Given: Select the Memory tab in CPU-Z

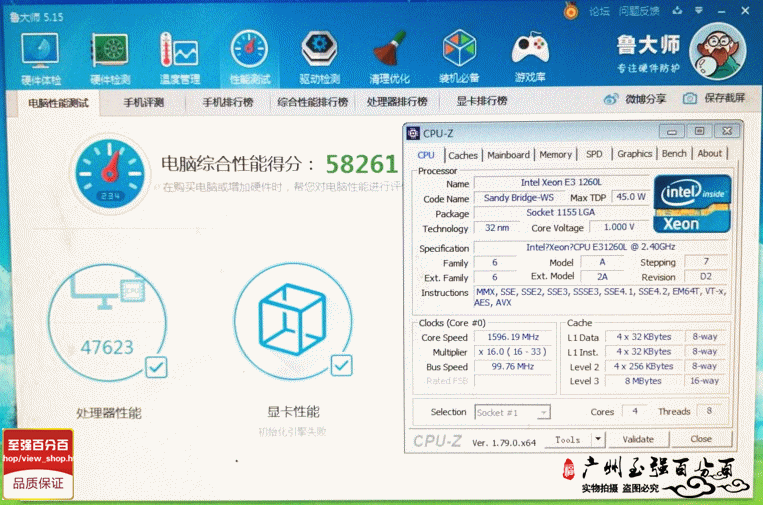Looking at the screenshot, I should click(555, 154).
